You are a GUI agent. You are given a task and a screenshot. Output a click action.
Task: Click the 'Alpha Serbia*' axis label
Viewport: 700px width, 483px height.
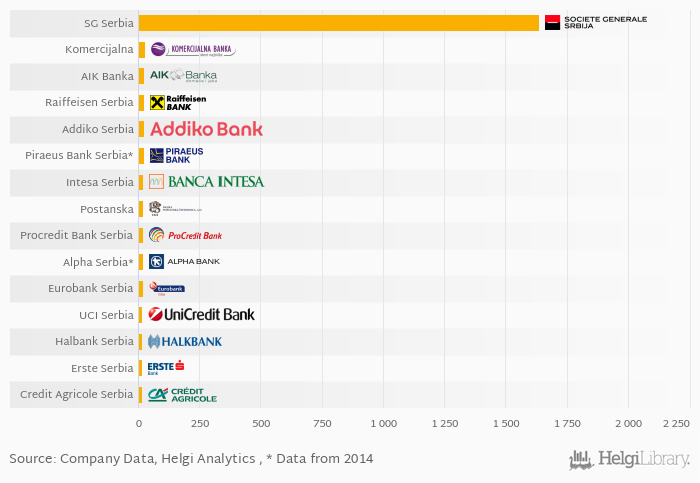point(98,262)
